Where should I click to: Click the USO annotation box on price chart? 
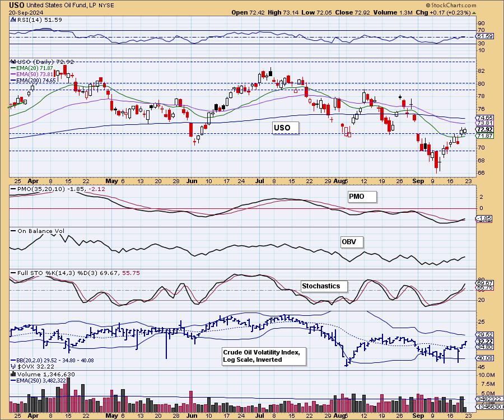pyautogui.click(x=286, y=128)
